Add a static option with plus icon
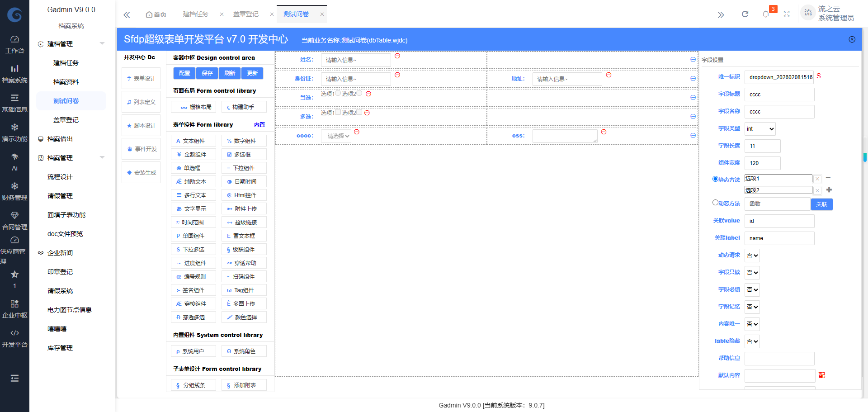868x412 pixels. 829,190
